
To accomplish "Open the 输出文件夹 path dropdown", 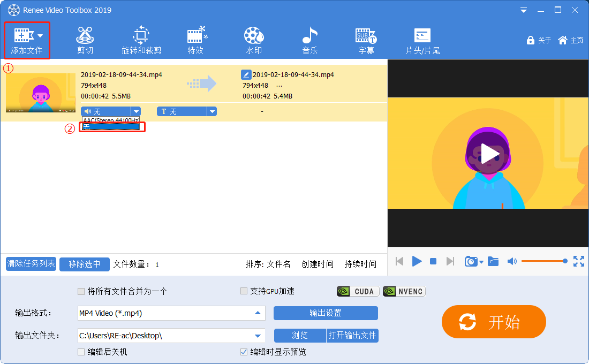I will tap(258, 336).
